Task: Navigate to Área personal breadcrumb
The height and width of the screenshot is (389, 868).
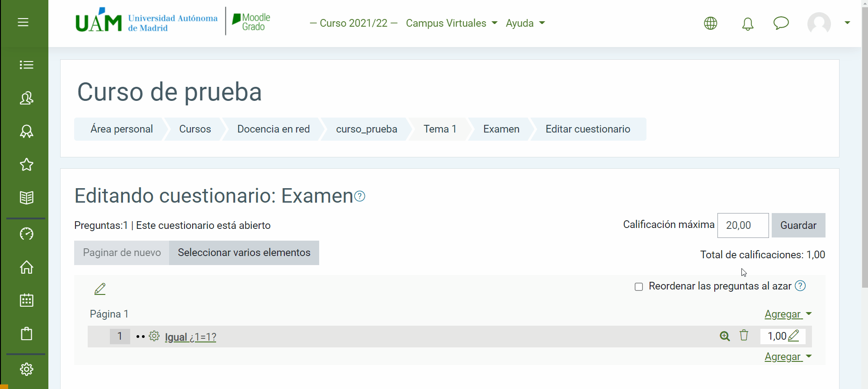Action: click(122, 129)
